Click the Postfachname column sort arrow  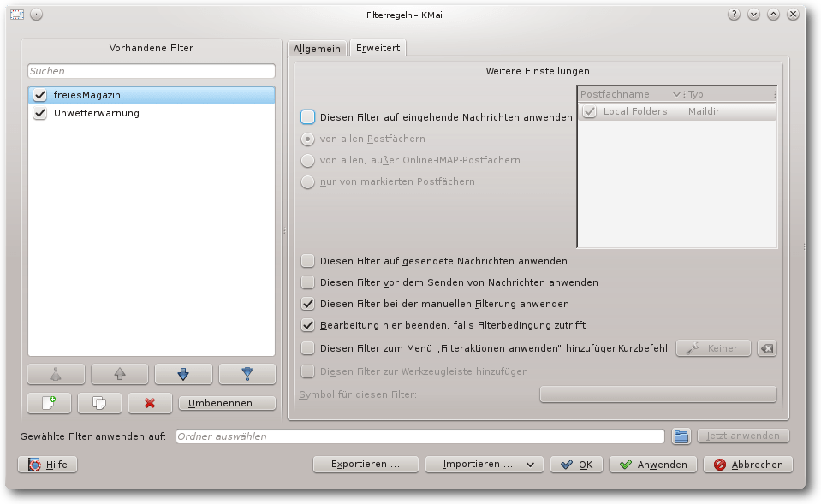click(x=676, y=94)
